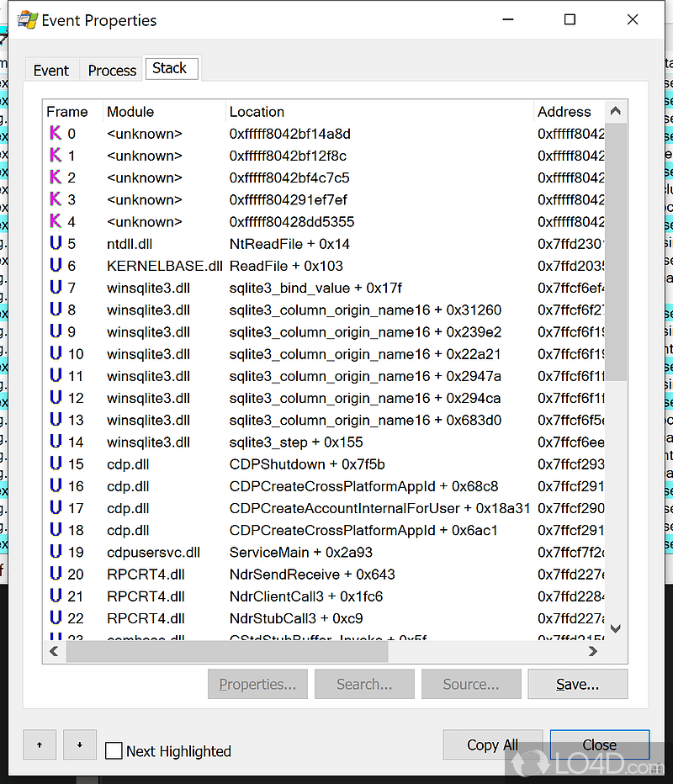
Task: Click the U icon for frame 20 NdrSendReceive
Action: pyautogui.click(x=56, y=573)
